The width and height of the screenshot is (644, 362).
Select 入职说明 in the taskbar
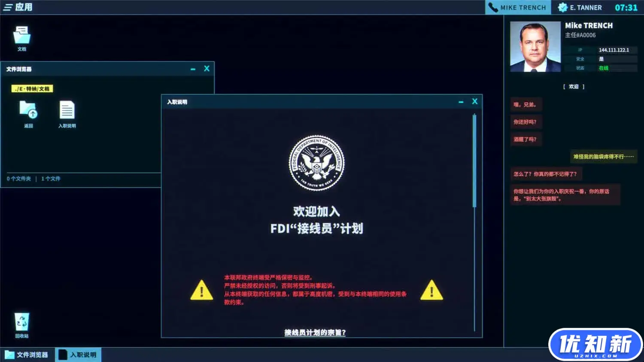[x=78, y=355]
